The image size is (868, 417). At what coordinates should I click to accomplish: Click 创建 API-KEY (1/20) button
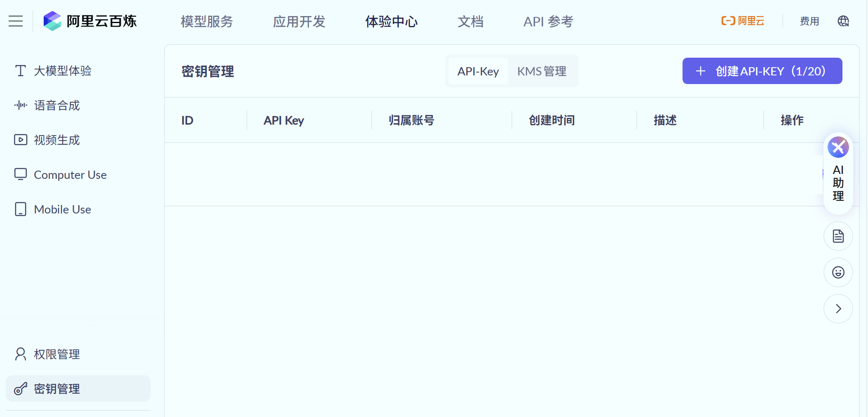762,71
